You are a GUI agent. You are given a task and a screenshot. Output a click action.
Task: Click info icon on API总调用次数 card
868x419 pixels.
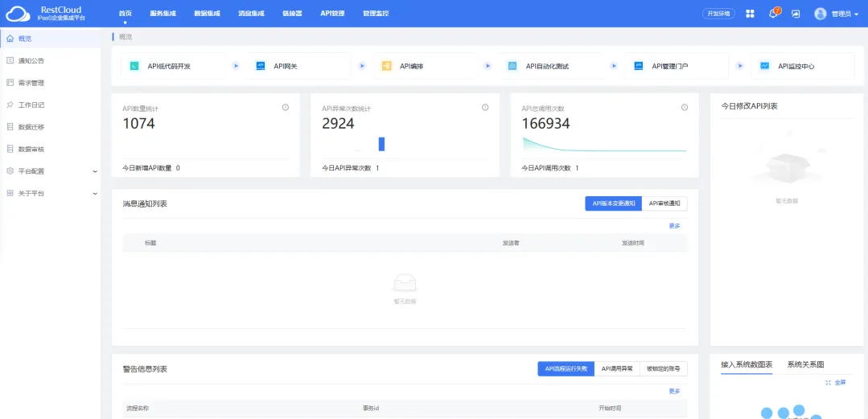click(x=685, y=108)
